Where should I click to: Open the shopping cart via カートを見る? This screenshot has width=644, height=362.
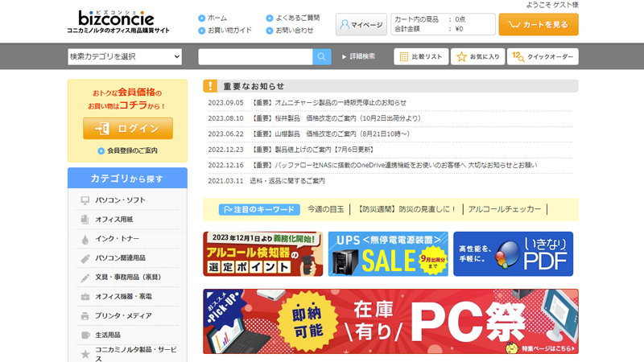pos(538,24)
